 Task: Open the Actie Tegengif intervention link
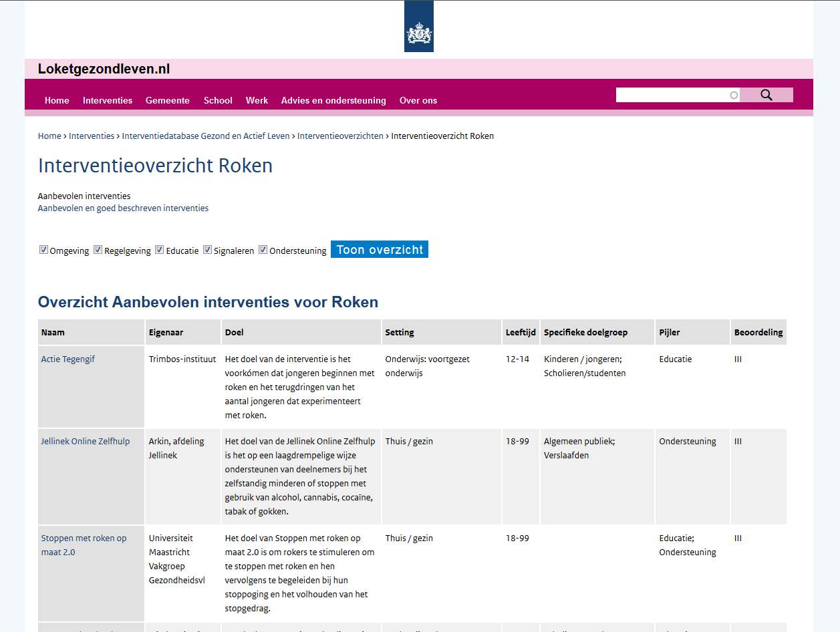pyautogui.click(x=68, y=359)
